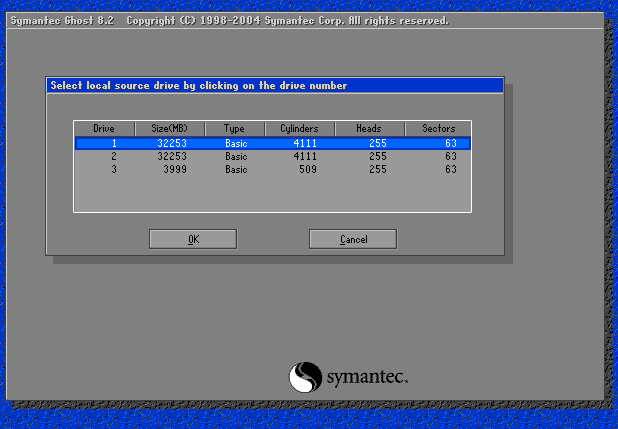
Task: Click the Drive column header
Action: [x=104, y=129]
